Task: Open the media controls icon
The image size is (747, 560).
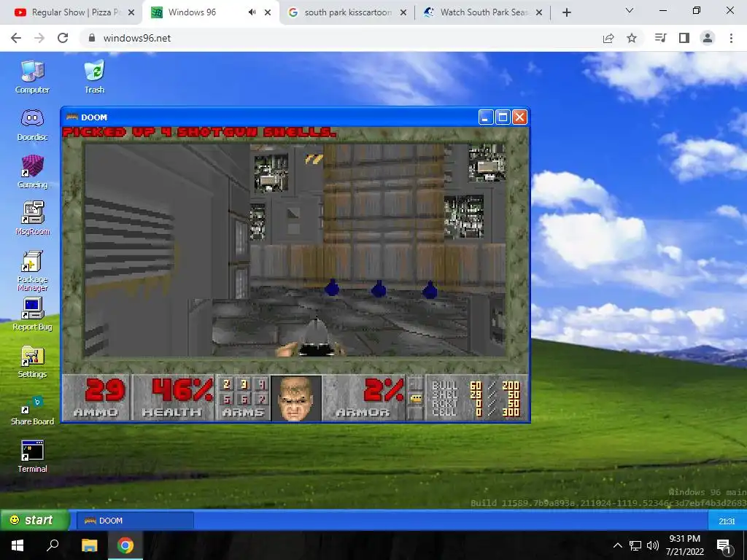Action: (x=661, y=38)
